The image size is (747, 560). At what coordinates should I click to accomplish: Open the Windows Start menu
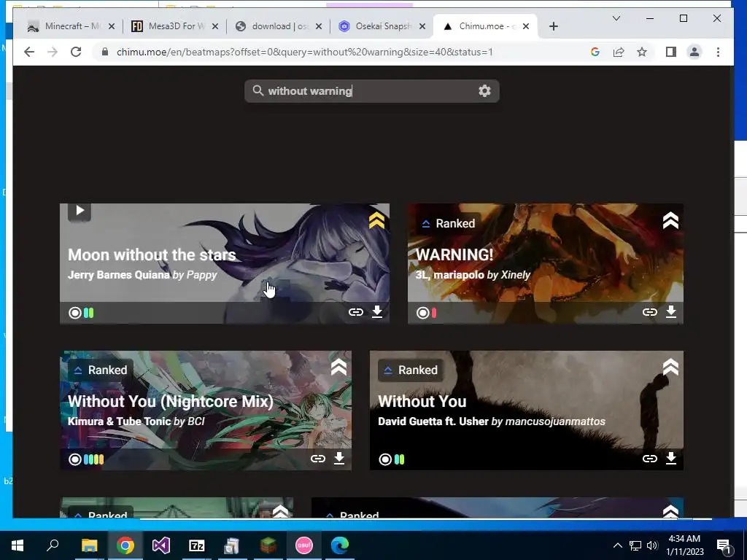(x=18, y=545)
